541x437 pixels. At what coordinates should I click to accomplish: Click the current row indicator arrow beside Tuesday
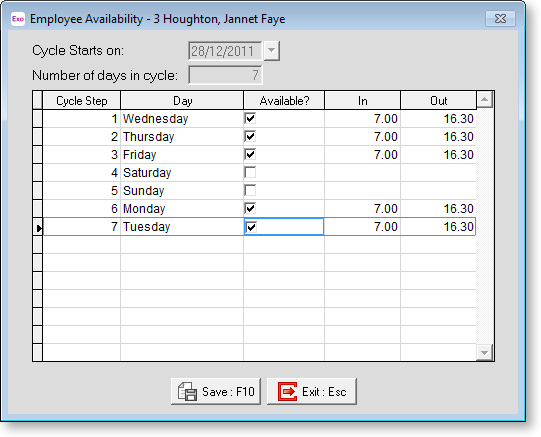click(x=39, y=228)
